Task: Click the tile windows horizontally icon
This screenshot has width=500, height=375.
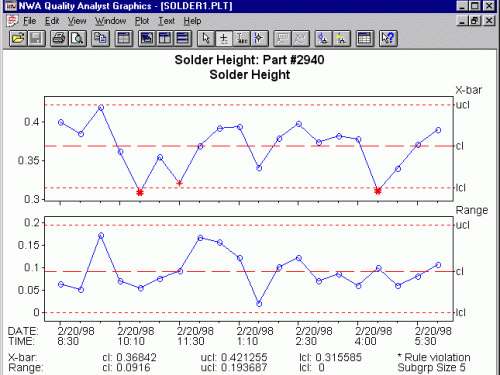Action: pyautogui.click(x=183, y=38)
